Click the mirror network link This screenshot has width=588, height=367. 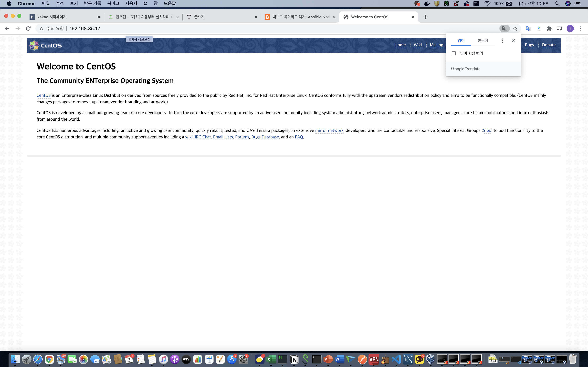[329, 130]
